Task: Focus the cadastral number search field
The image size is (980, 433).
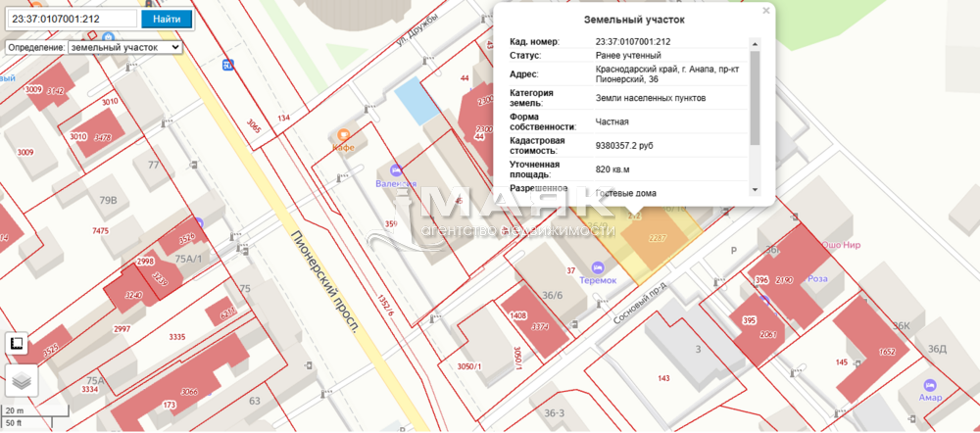Action: coord(72,19)
